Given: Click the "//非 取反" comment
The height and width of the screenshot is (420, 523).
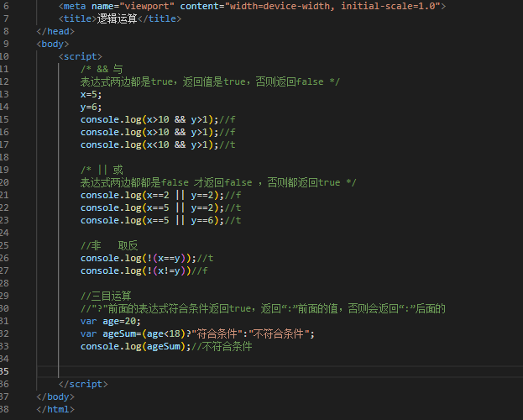Looking at the screenshot, I should click(x=109, y=246).
